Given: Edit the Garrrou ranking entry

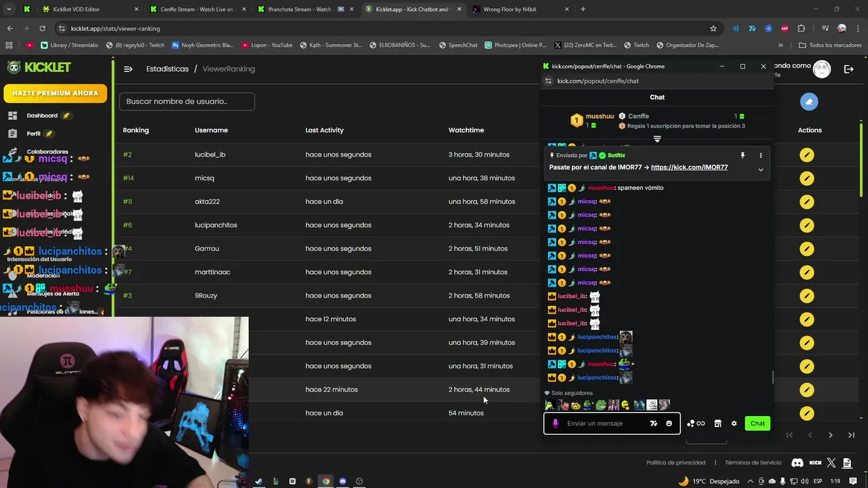Looking at the screenshot, I should pyautogui.click(x=806, y=249).
